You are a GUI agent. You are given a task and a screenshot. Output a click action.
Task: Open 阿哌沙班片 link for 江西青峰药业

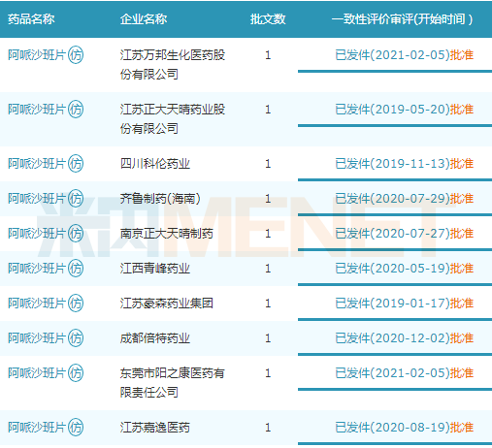(x=37, y=269)
